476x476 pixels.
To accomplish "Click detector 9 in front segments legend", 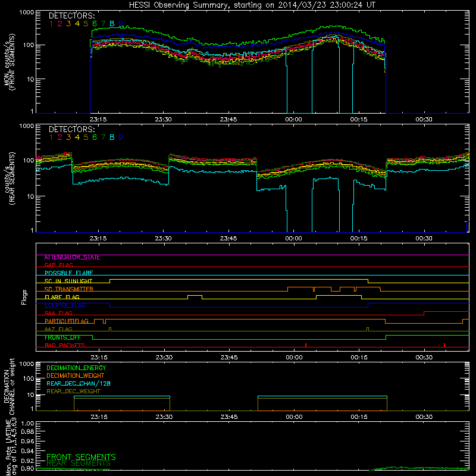I will click(x=121, y=24).
